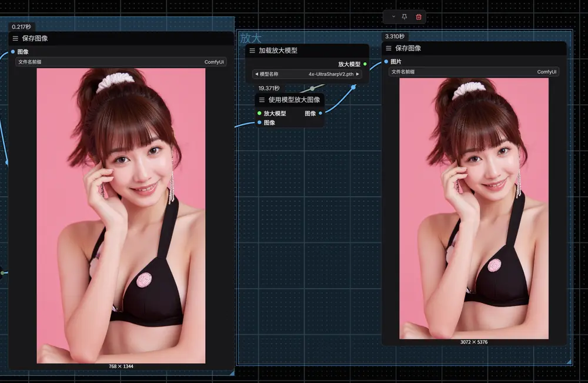Click the blue 图像 output port on upscale node
588x383 pixels.
click(320, 113)
